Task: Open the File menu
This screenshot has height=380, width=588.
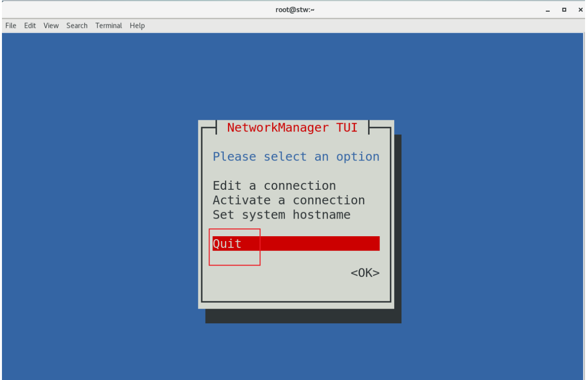Action: pos(11,25)
